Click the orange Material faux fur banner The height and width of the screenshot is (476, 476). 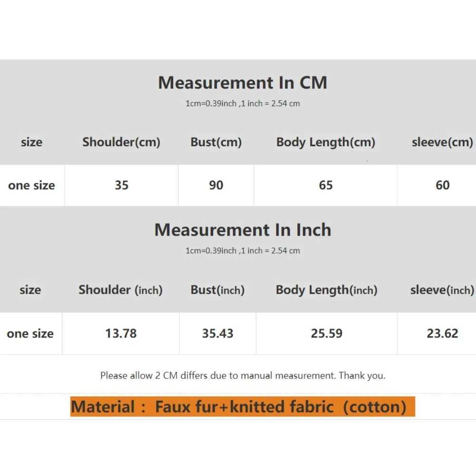(x=242, y=407)
